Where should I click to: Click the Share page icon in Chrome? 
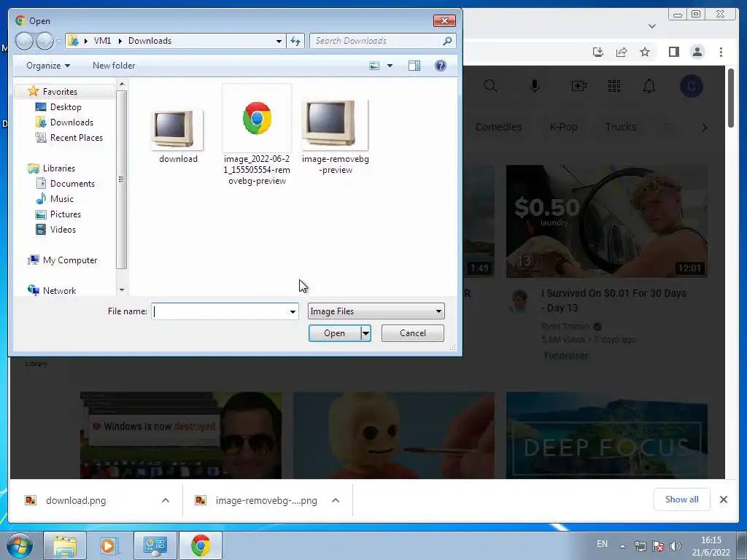tap(622, 52)
